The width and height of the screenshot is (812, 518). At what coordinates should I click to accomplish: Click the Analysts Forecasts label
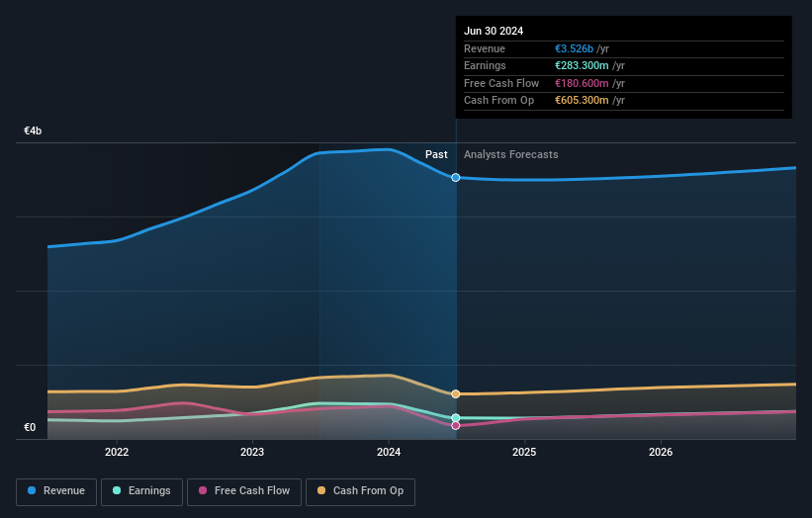(511, 154)
